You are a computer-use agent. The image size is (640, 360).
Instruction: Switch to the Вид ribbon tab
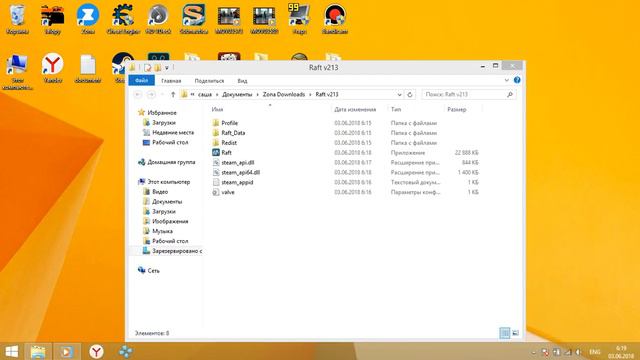[242, 81]
